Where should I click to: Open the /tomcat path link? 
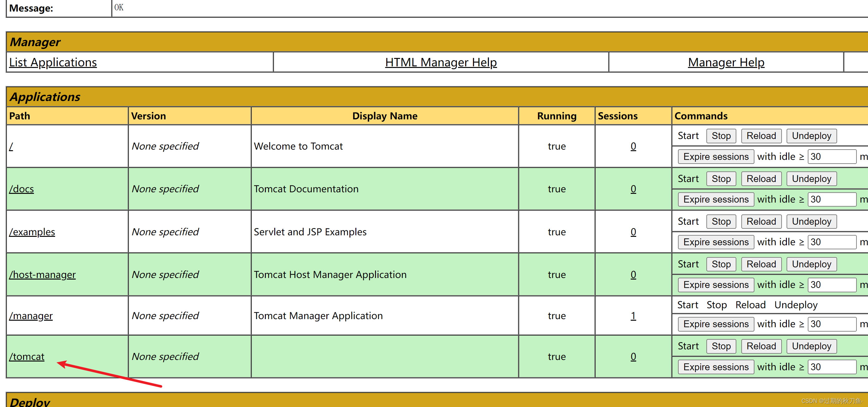(x=27, y=357)
